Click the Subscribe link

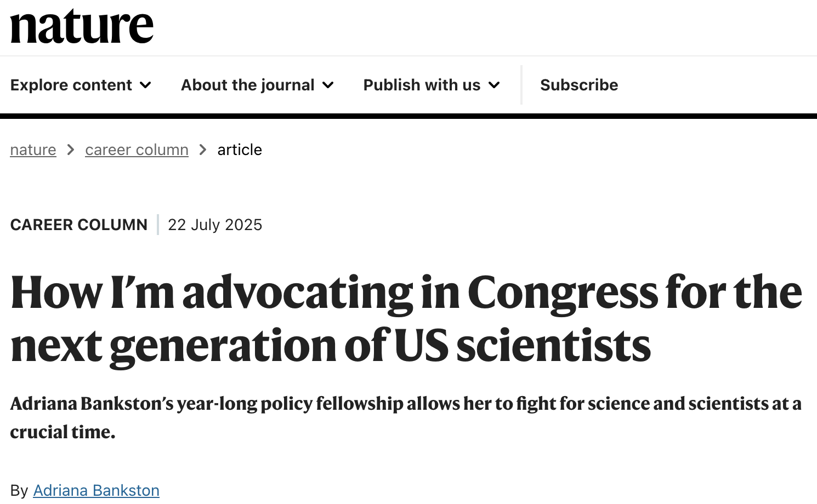click(x=578, y=85)
